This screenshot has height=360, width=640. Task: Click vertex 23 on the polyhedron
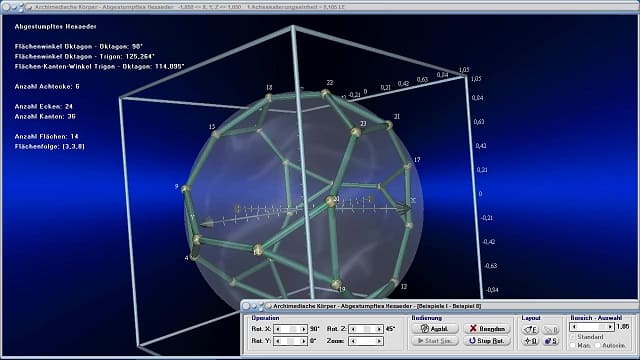coord(356,132)
